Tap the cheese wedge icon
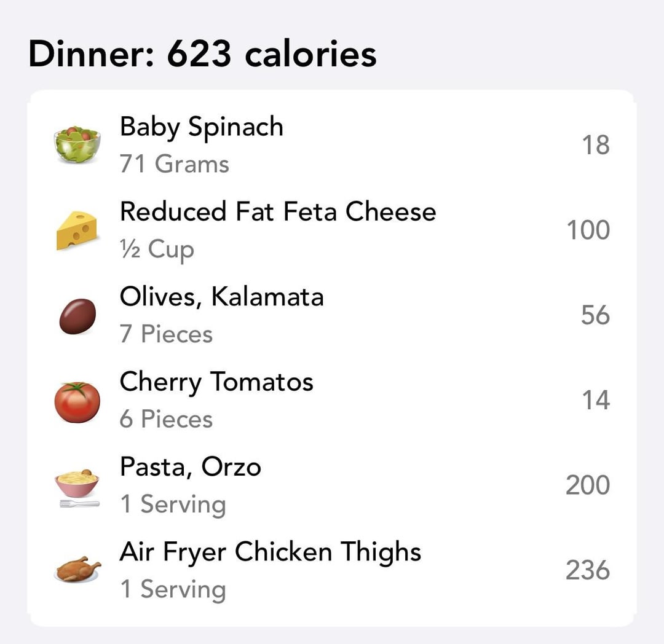 tap(77, 230)
